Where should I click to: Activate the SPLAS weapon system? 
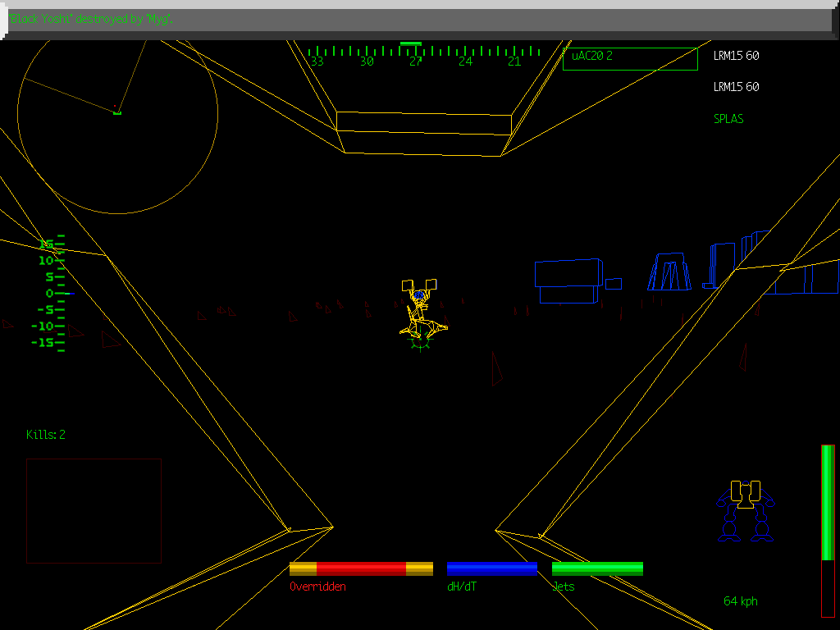click(x=728, y=118)
